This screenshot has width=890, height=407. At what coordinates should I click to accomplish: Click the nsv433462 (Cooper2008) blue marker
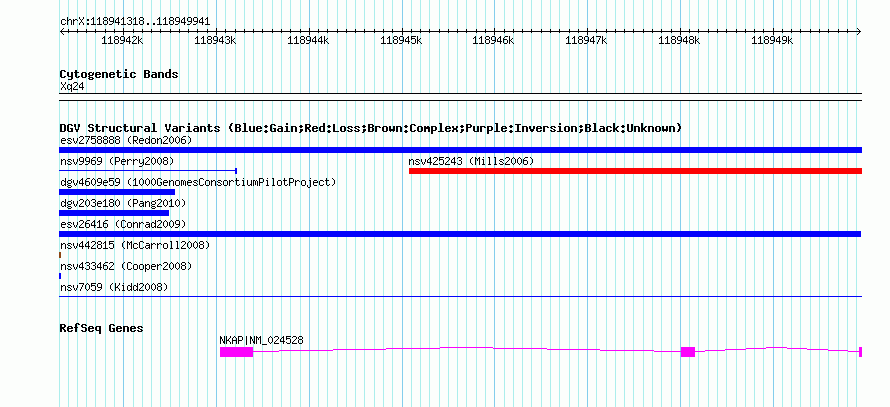tap(60, 276)
